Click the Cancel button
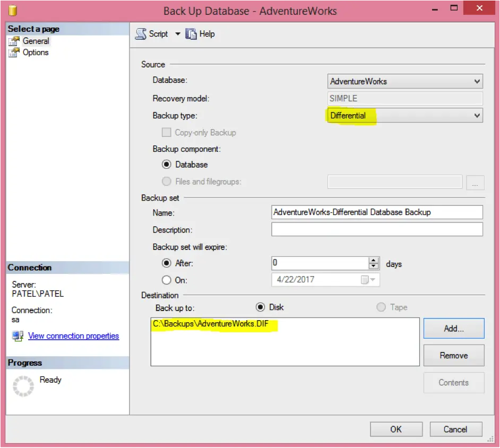 [x=455, y=429]
